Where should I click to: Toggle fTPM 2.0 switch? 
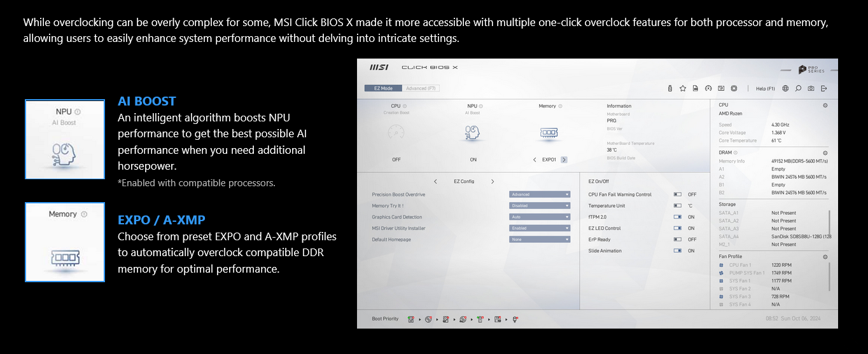coord(677,217)
